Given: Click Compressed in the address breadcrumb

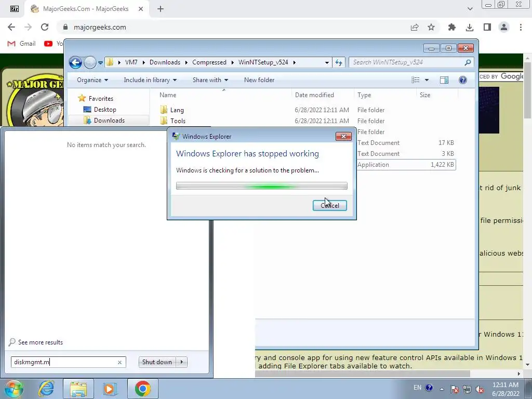Looking at the screenshot, I should click(209, 62).
